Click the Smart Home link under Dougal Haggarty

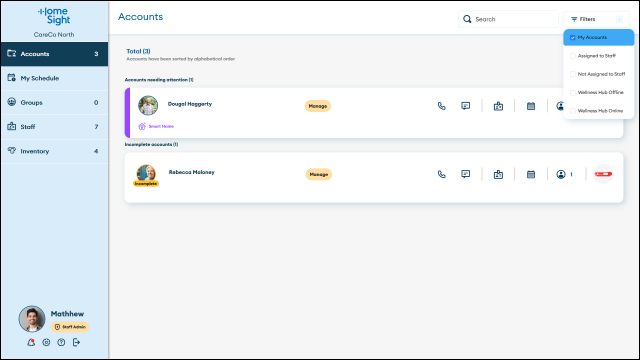pyautogui.click(x=161, y=127)
